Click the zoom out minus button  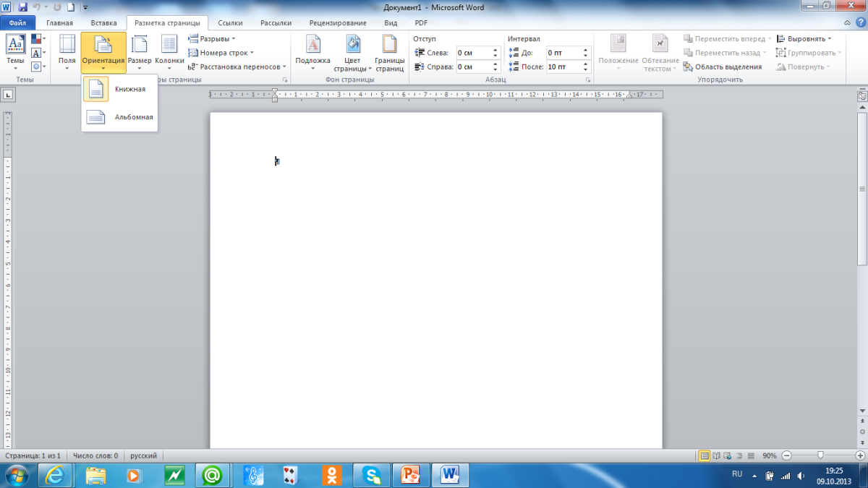786,456
